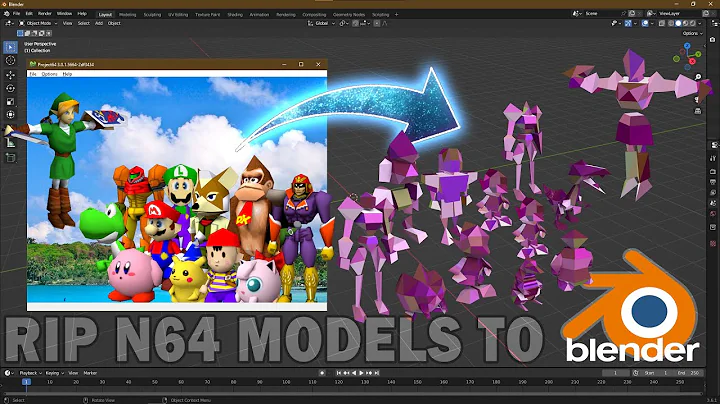Click the new view layer icon
This screenshot has width=720, height=404.
706,14
